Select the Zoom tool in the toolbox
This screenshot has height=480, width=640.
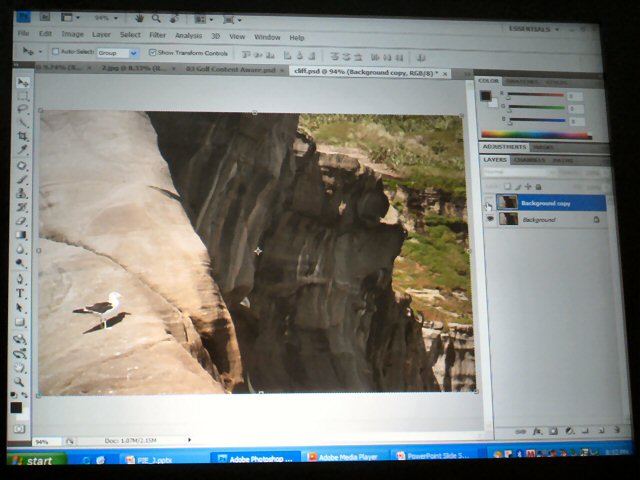click(19, 382)
